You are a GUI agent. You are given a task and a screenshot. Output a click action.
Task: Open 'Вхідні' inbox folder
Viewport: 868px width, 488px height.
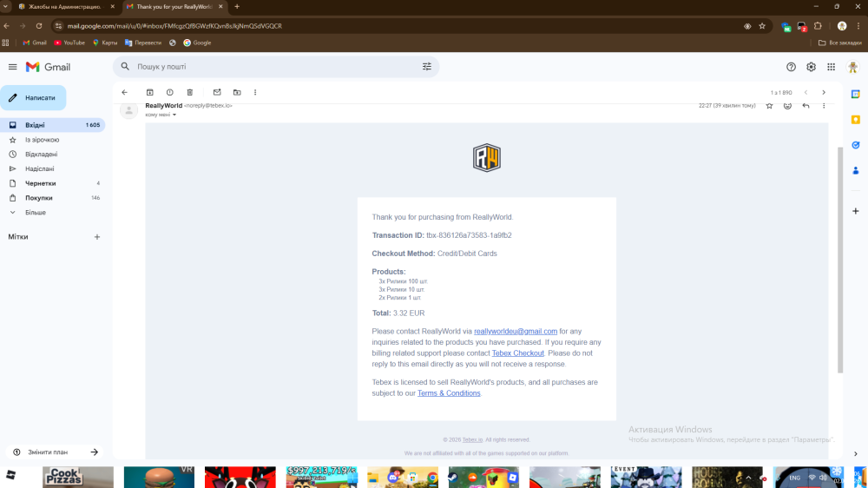click(x=53, y=125)
